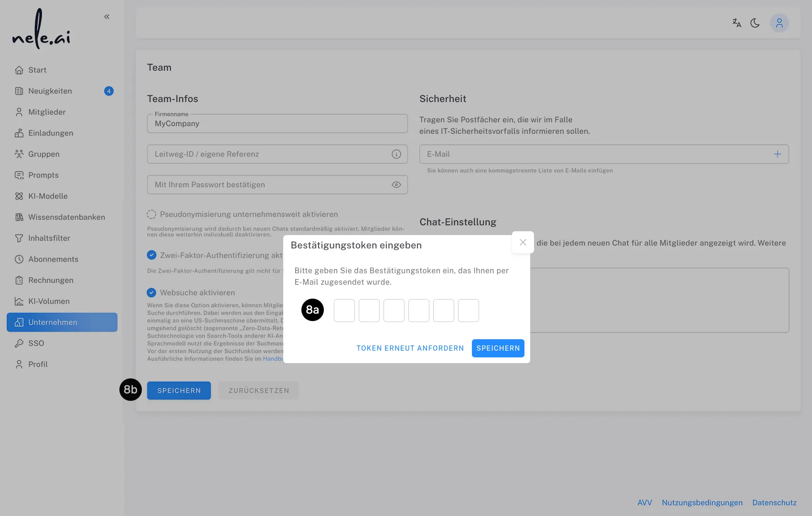Show the Leitweg-ID info tooltip
Viewport: 812px width, 516px height.
point(396,154)
